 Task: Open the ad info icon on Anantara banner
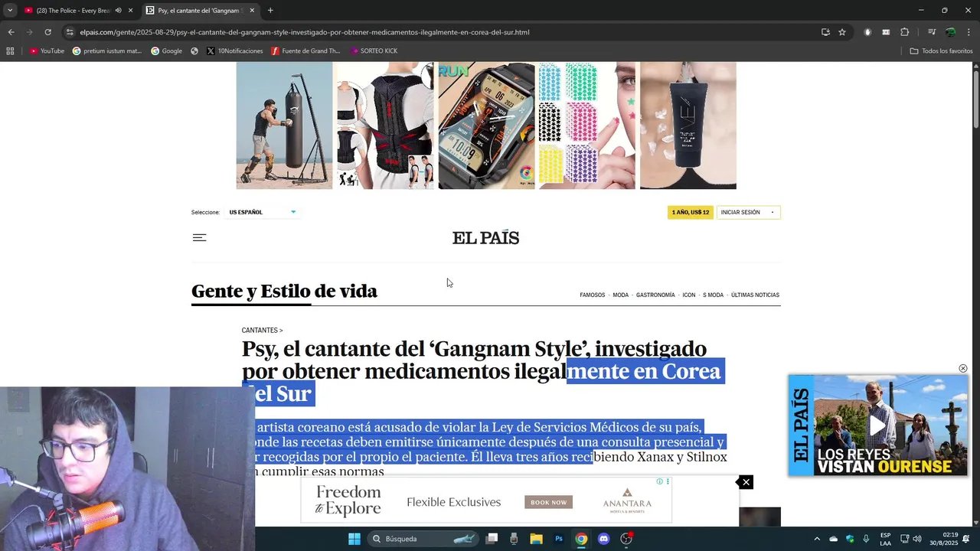(x=659, y=481)
